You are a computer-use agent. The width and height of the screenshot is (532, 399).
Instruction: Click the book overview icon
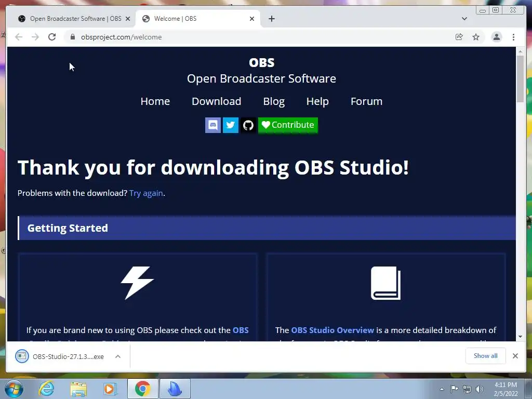(386, 283)
